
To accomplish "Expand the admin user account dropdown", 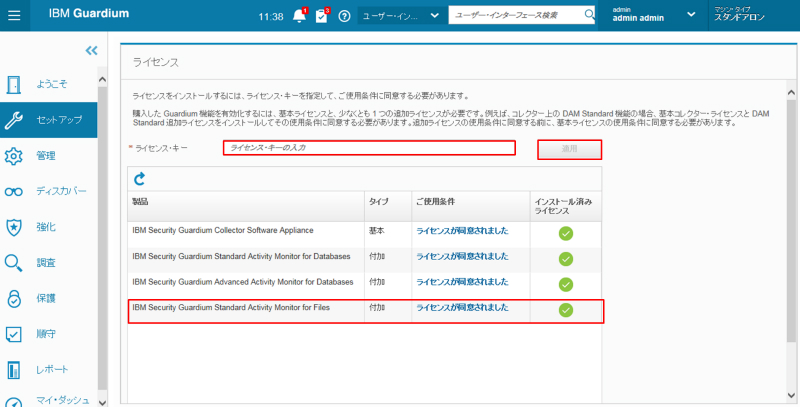I will tap(691, 16).
